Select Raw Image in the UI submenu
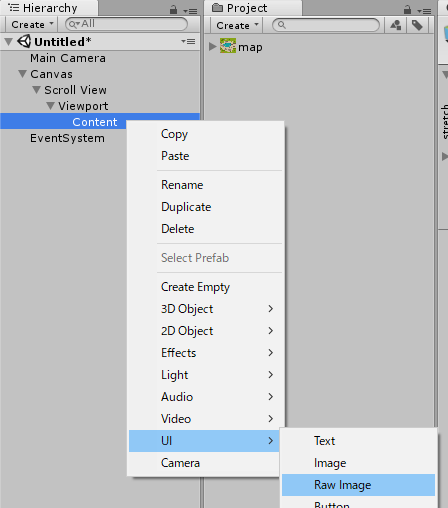This screenshot has height=508, width=448. click(359, 485)
